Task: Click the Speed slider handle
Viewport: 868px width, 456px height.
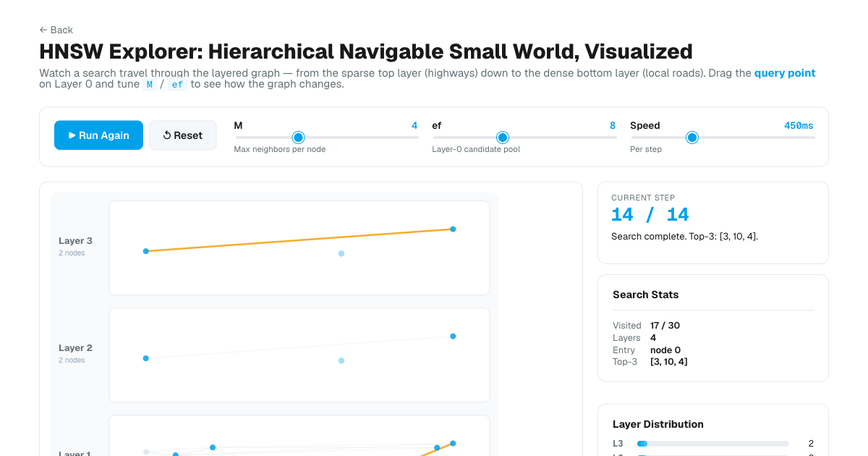Action: [x=692, y=138]
